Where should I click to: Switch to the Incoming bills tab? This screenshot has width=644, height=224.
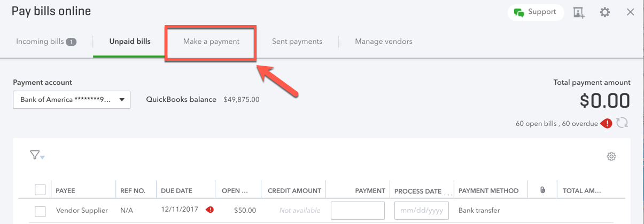pos(46,42)
